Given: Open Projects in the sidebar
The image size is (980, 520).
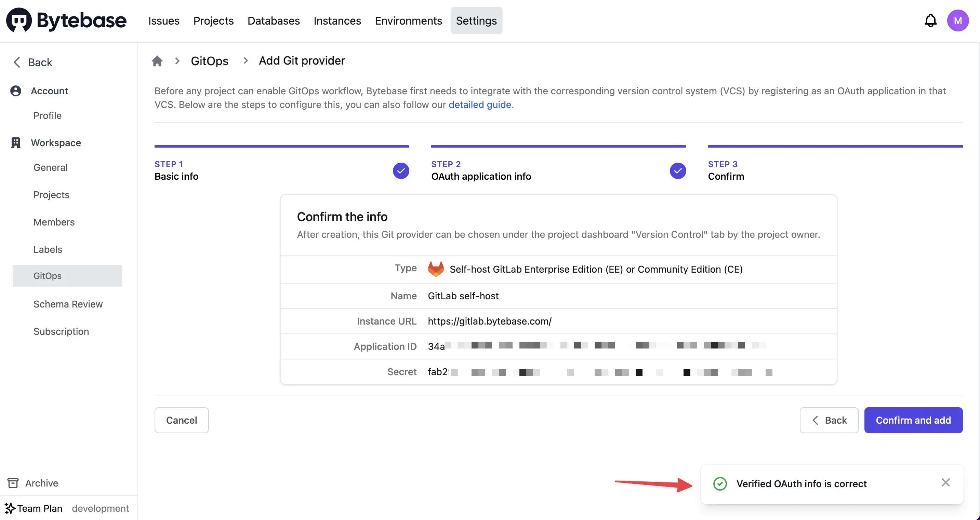Looking at the screenshot, I should tap(51, 195).
